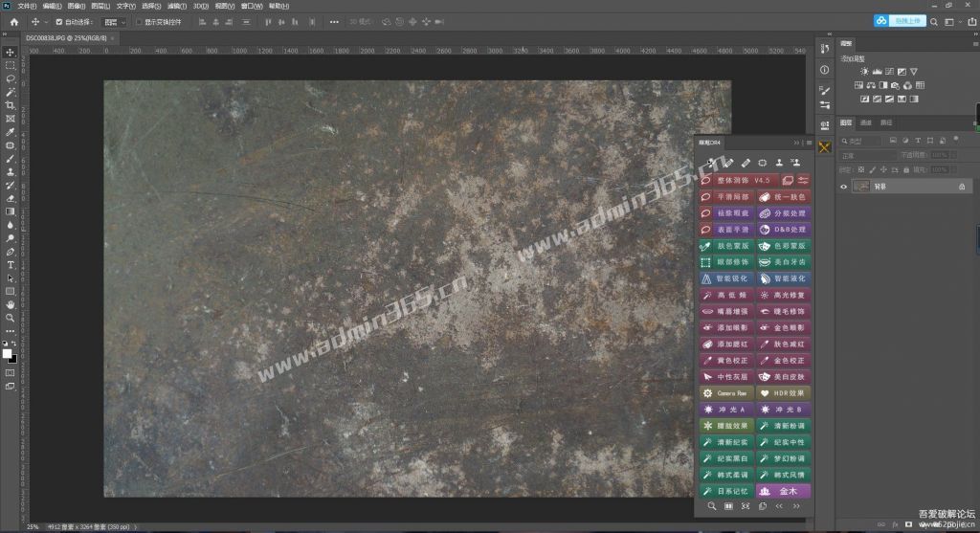980x533 pixels.
Task: Add a Brightness/Contrast adjustment icon
Action: (864, 72)
